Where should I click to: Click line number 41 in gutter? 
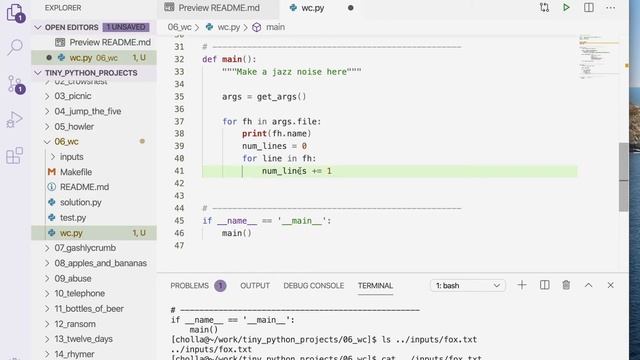point(179,171)
